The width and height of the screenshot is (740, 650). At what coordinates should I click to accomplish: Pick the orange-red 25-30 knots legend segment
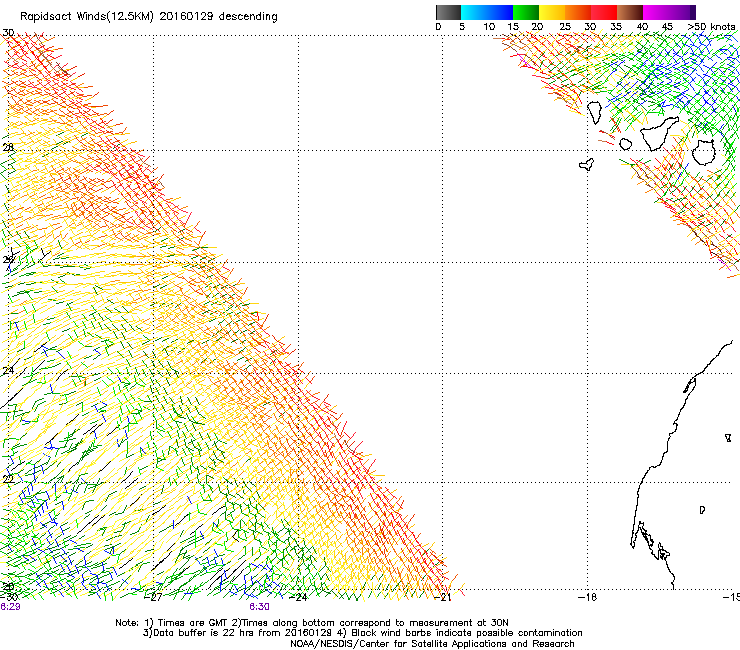(578, 12)
